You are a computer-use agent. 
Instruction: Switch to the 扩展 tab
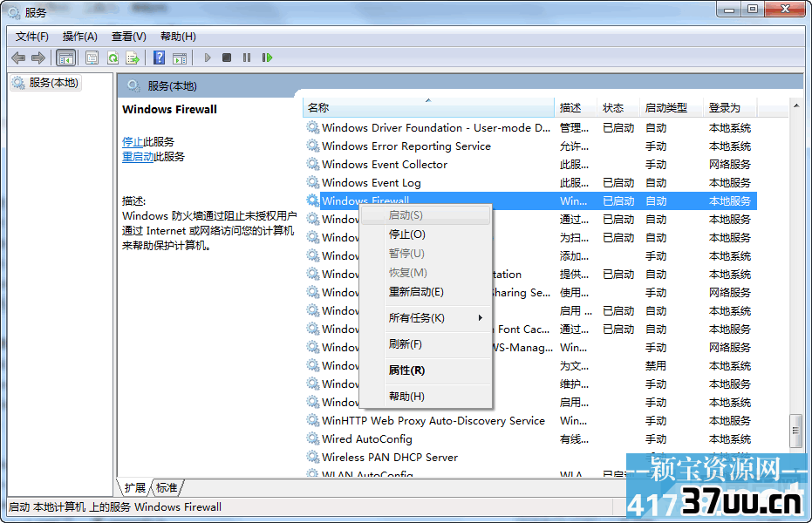134,488
